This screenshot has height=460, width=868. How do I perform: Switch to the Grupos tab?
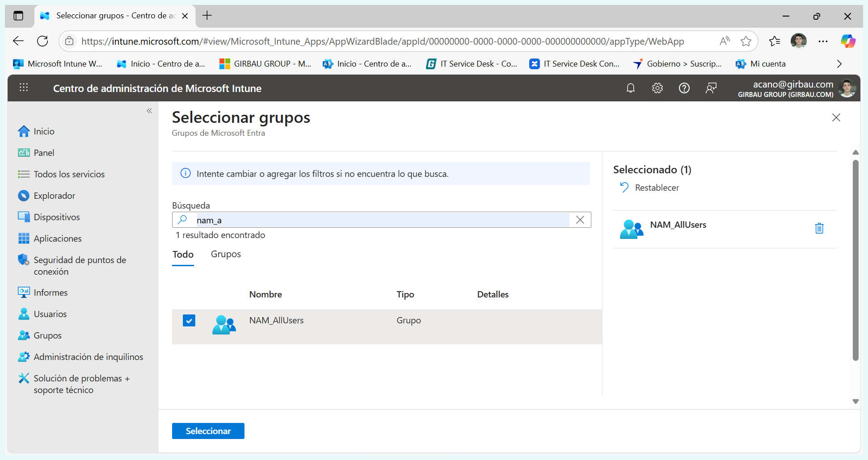click(x=226, y=254)
